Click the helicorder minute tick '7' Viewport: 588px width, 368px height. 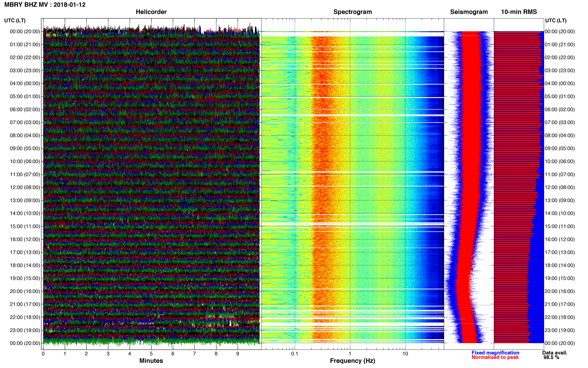[x=195, y=354]
